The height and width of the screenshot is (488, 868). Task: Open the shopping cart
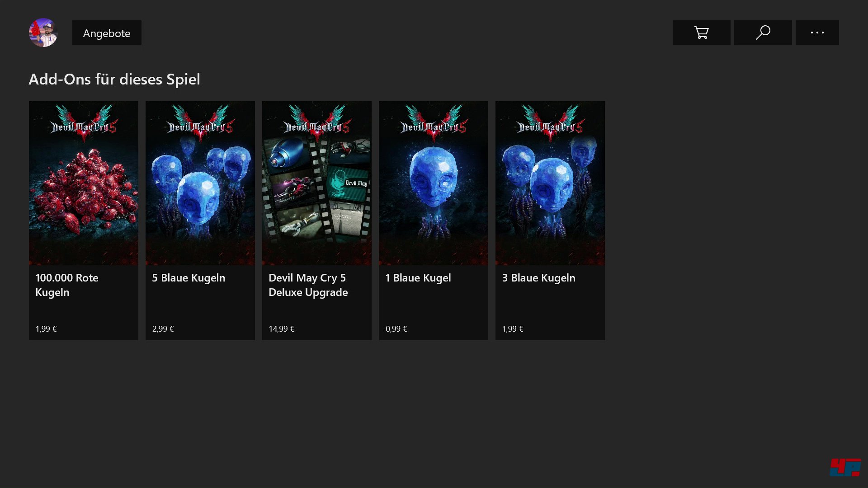pos(701,33)
